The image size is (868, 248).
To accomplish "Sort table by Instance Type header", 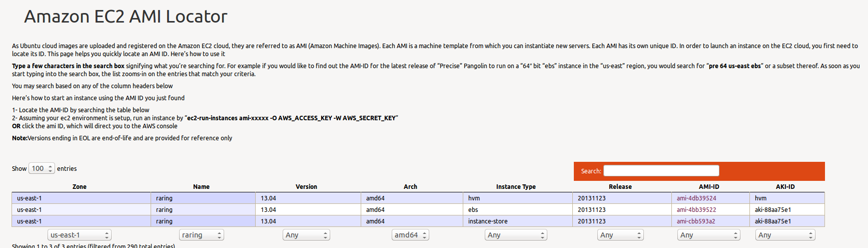I will (x=516, y=187).
